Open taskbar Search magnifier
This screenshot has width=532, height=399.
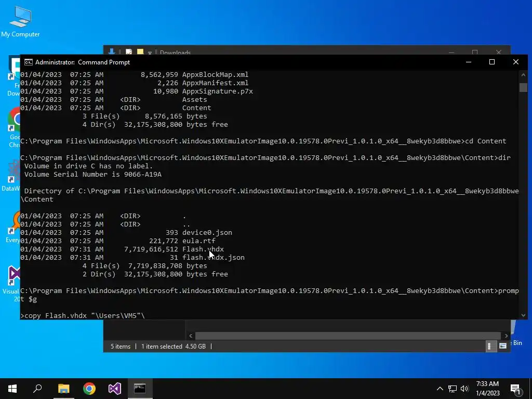37,389
